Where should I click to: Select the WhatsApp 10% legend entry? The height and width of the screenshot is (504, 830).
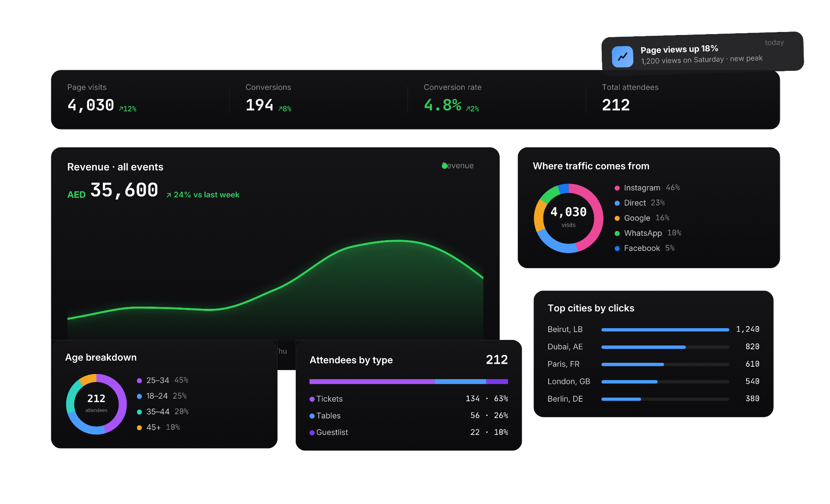click(x=648, y=233)
